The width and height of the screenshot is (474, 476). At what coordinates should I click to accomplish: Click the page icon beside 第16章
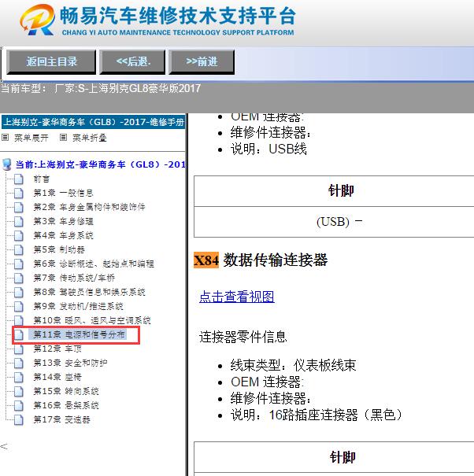click(19, 405)
